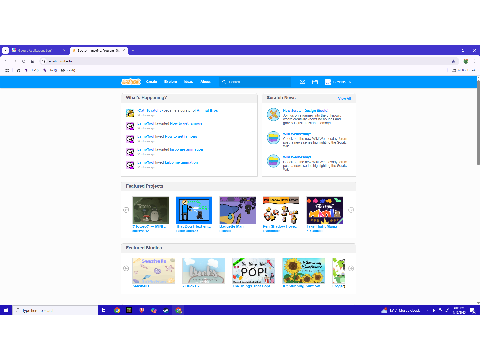
Task: Open the blue-framed stick figure project thumbnail
Action: click(x=194, y=210)
